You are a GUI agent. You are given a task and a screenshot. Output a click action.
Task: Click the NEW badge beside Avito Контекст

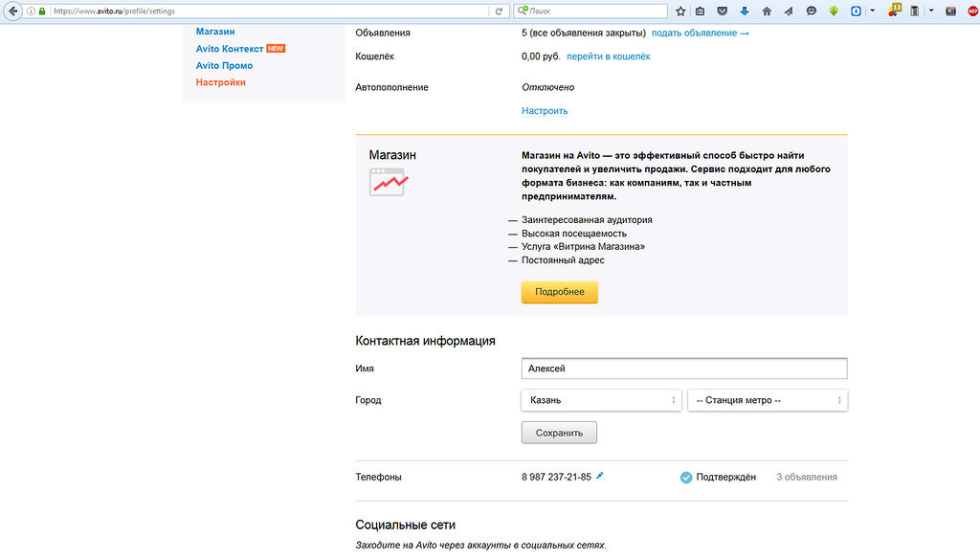click(276, 48)
